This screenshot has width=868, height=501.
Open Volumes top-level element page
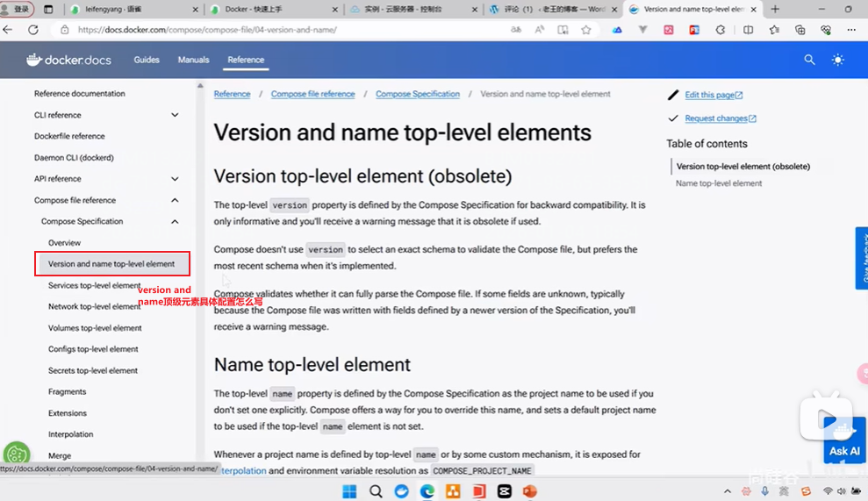pos(95,328)
